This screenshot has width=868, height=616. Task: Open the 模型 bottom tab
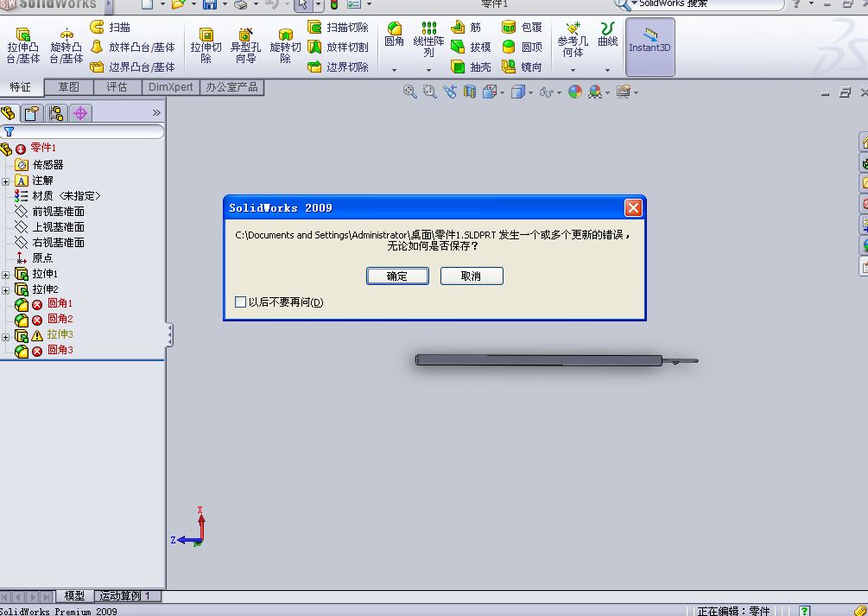[75, 596]
